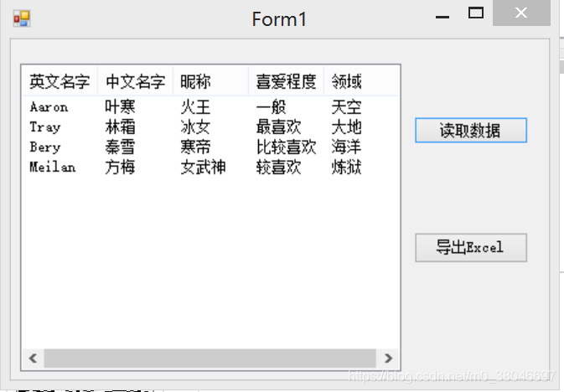Click the 最喜欢 cell
This screenshot has width=564, height=392.
pos(279,127)
